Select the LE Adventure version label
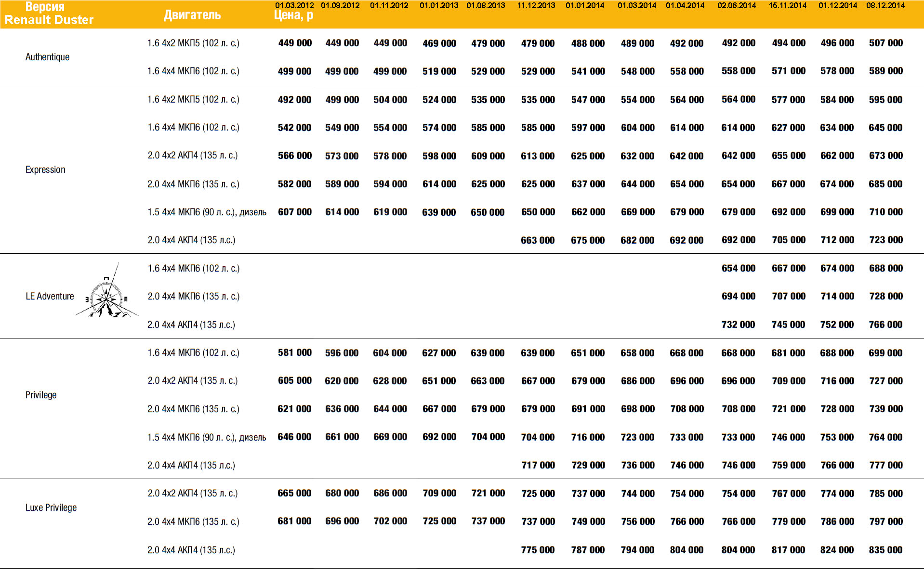This screenshot has height=585, width=924. point(50,296)
